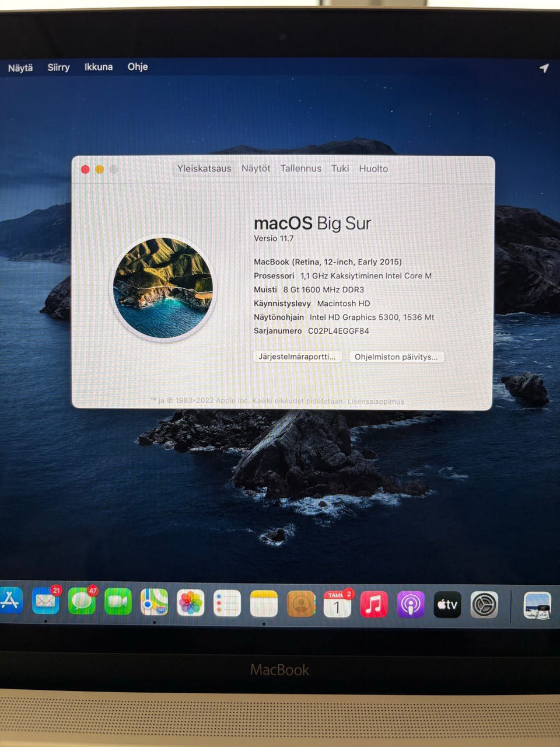This screenshot has height=747, width=560.
Task: Open the Calendar icon showing TAMM 1
Action: (338, 604)
